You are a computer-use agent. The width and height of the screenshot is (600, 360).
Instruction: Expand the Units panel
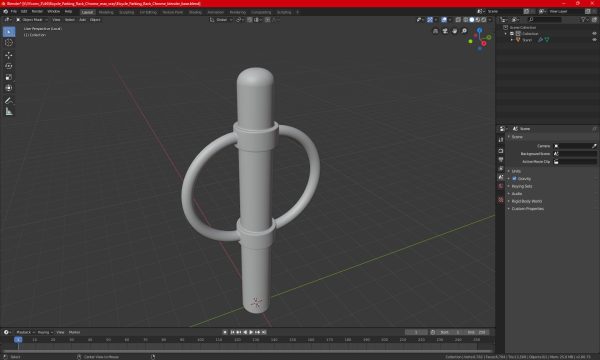tap(516, 171)
